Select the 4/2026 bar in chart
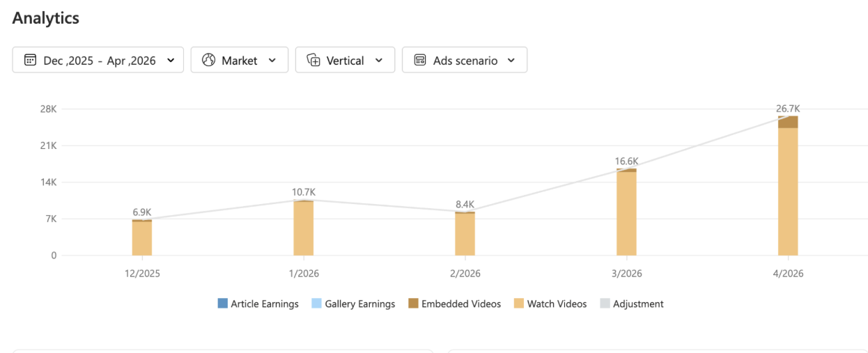 788,186
